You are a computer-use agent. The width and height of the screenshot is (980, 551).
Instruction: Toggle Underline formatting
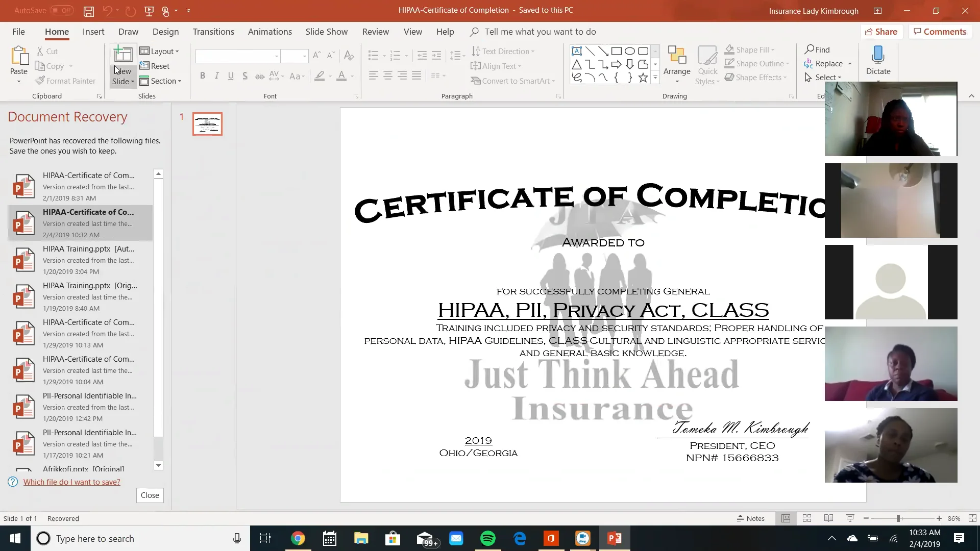click(x=231, y=76)
